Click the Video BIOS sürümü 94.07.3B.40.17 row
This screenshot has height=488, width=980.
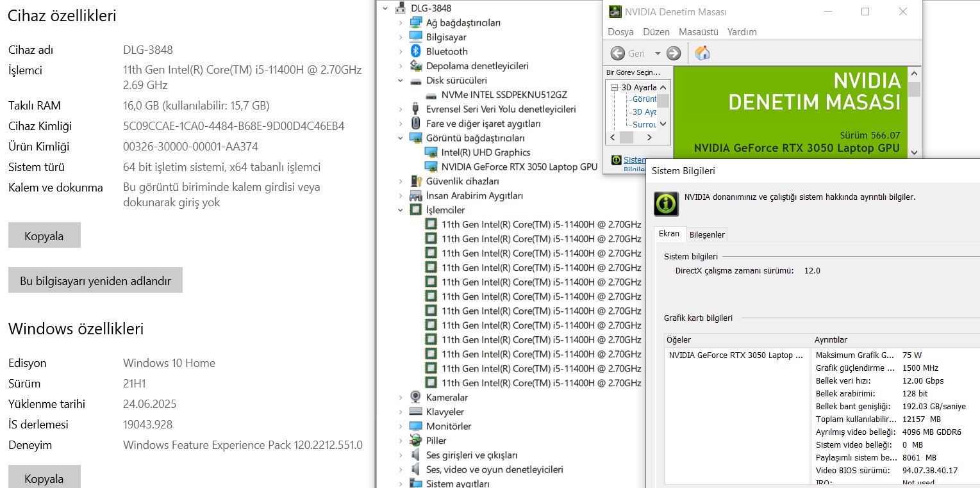pyautogui.click(x=896, y=470)
